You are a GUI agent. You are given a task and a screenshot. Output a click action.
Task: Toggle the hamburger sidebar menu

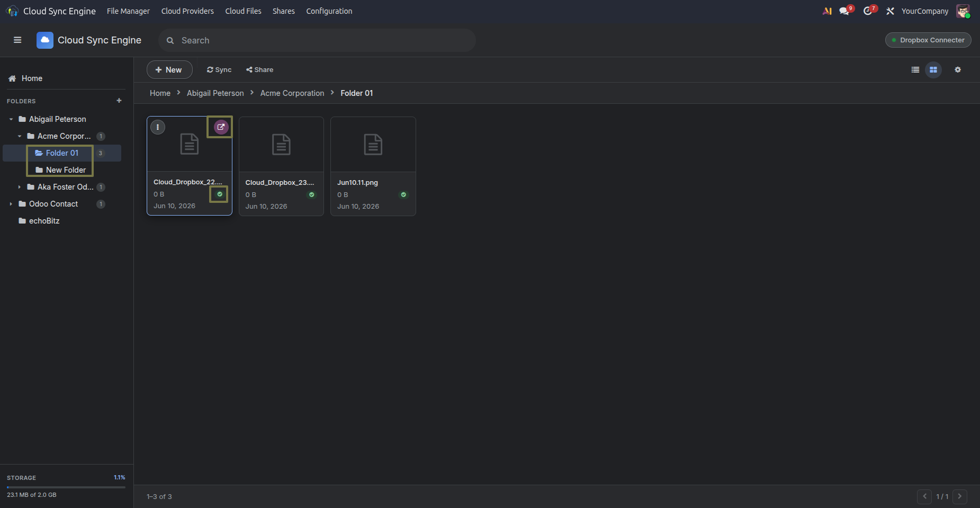[x=17, y=40]
